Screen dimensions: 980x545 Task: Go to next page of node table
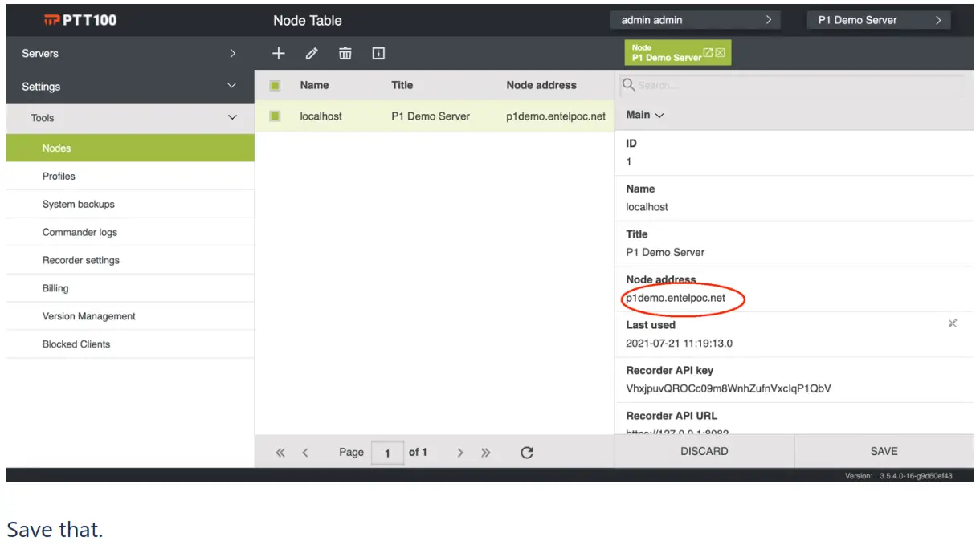pyautogui.click(x=460, y=453)
